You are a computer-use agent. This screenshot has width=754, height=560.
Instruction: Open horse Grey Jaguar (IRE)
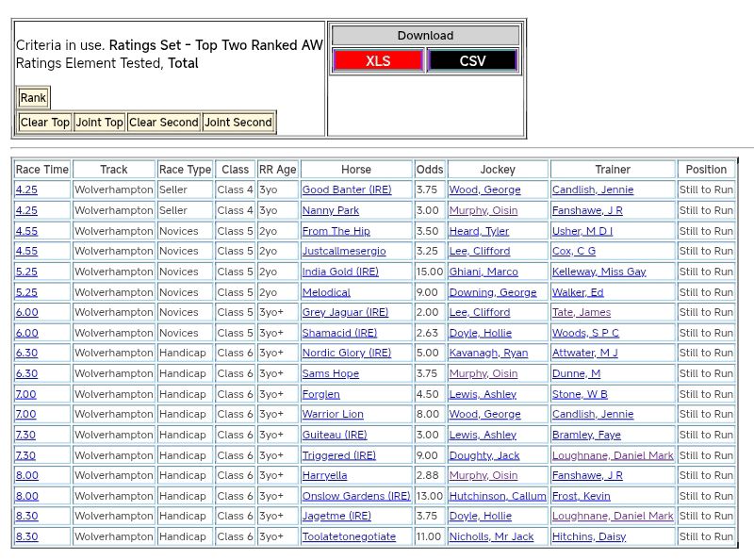344,313
